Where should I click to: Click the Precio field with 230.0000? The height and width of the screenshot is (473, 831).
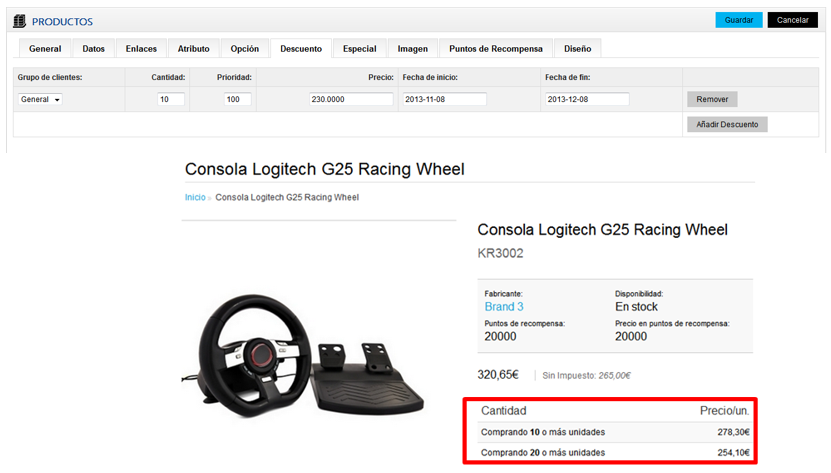[x=351, y=99]
